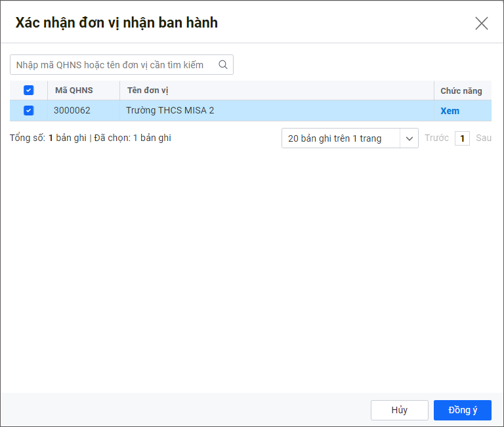Click the Chức năng column header

[x=461, y=91]
